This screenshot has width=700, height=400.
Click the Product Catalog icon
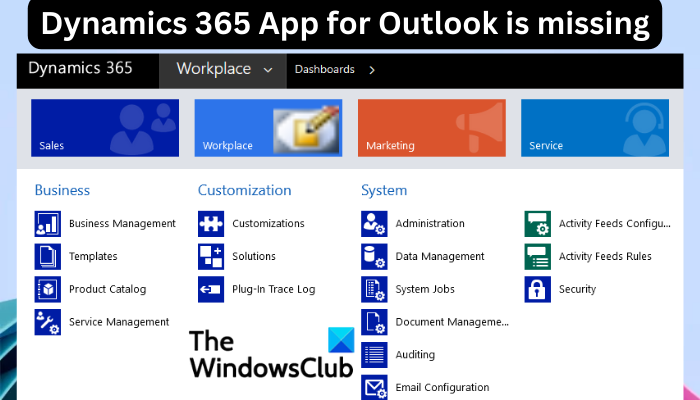[x=48, y=289]
